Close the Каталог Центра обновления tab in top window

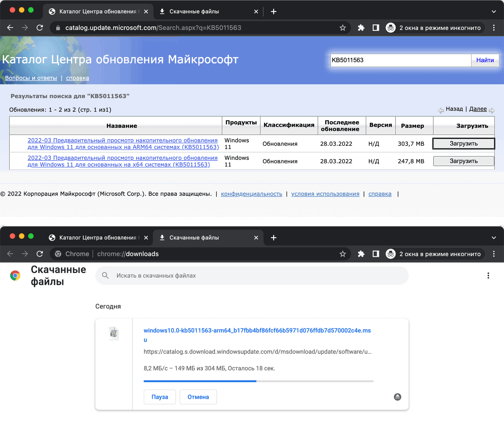click(x=146, y=11)
